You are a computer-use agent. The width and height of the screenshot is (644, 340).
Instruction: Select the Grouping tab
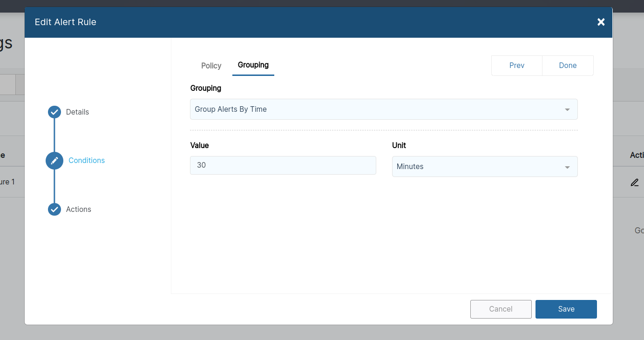tap(253, 65)
